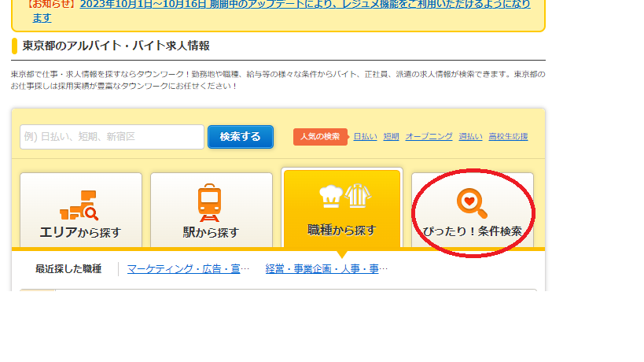Focus the keyword search input field
Image resolution: width=644 pixels, height=362 pixels.
[x=112, y=137]
